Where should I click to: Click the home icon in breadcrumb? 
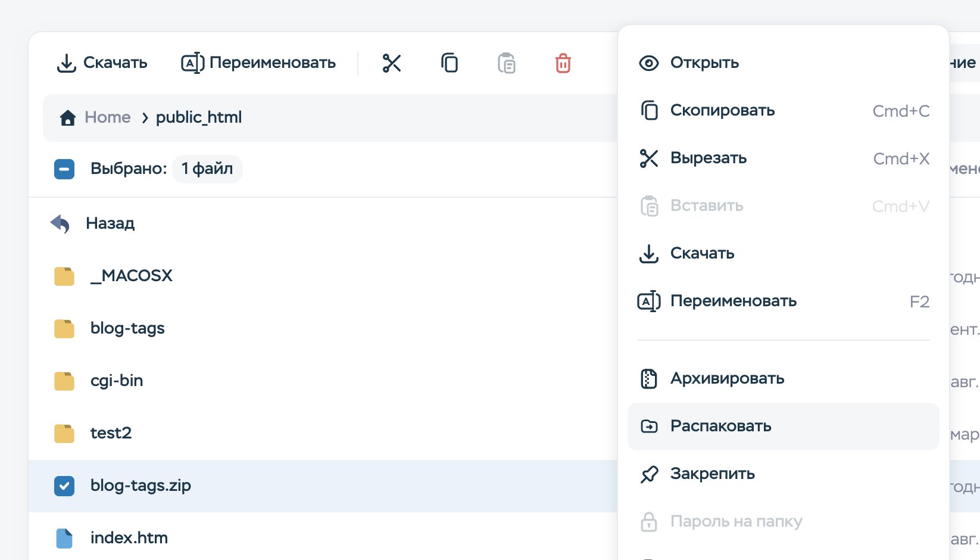click(x=68, y=118)
